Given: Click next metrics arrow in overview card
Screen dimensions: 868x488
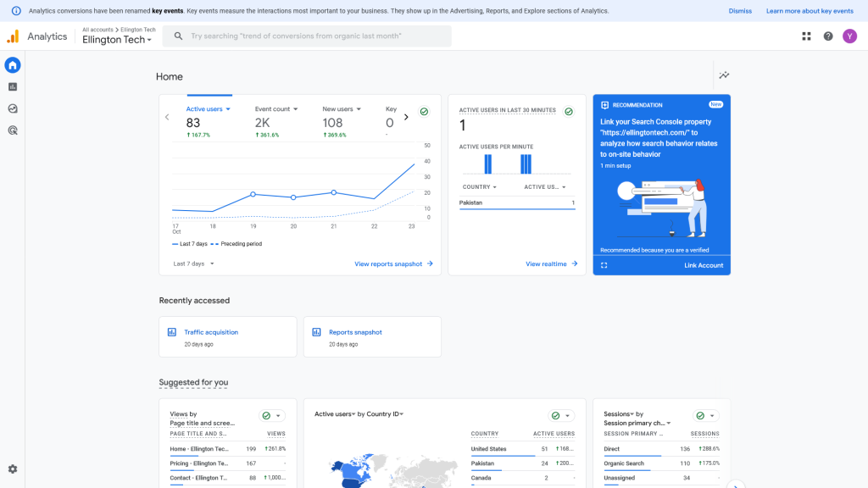Looking at the screenshot, I should click(x=406, y=117).
